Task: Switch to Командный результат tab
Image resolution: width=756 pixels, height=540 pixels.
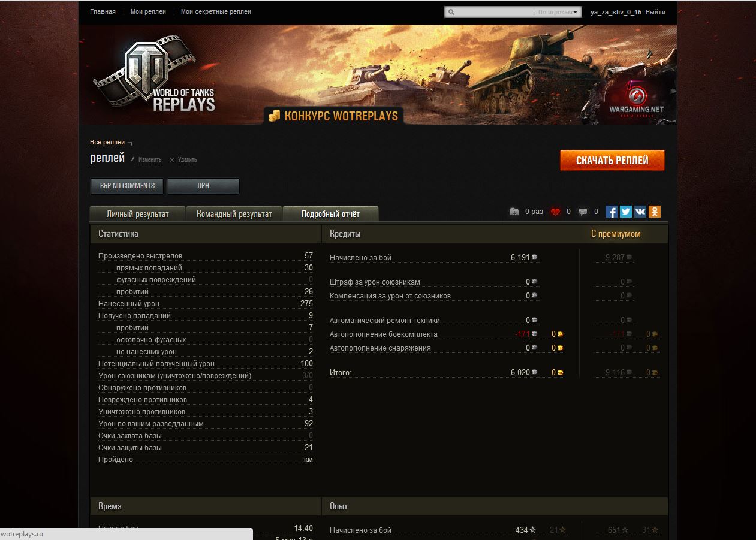Action: pos(234,214)
